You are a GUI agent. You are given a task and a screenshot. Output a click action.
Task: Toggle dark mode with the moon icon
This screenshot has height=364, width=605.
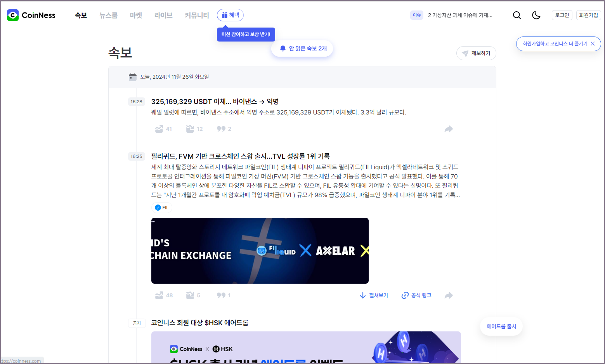pyautogui.click(x=536, y=15)
